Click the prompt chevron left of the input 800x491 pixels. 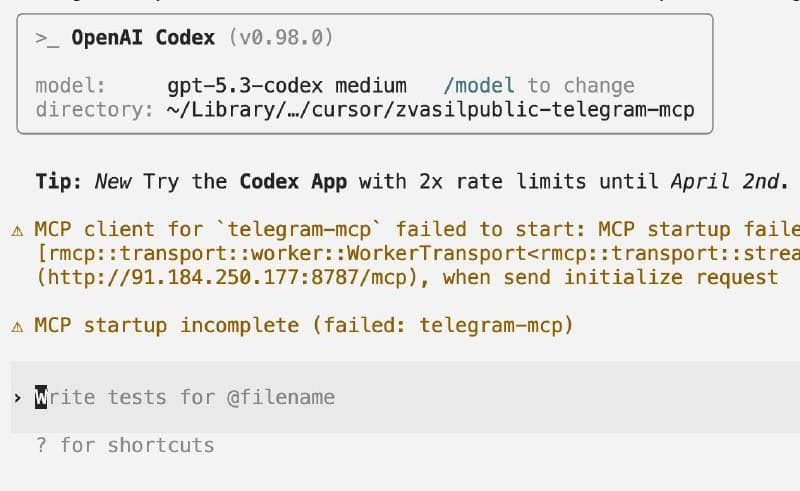pyautogui.click(x=18, y=398)
